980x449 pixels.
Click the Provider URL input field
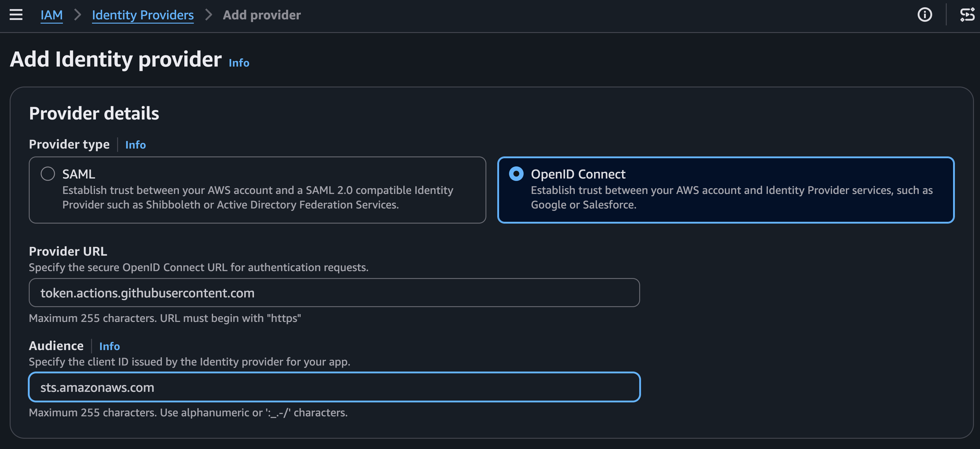point(334,293)
